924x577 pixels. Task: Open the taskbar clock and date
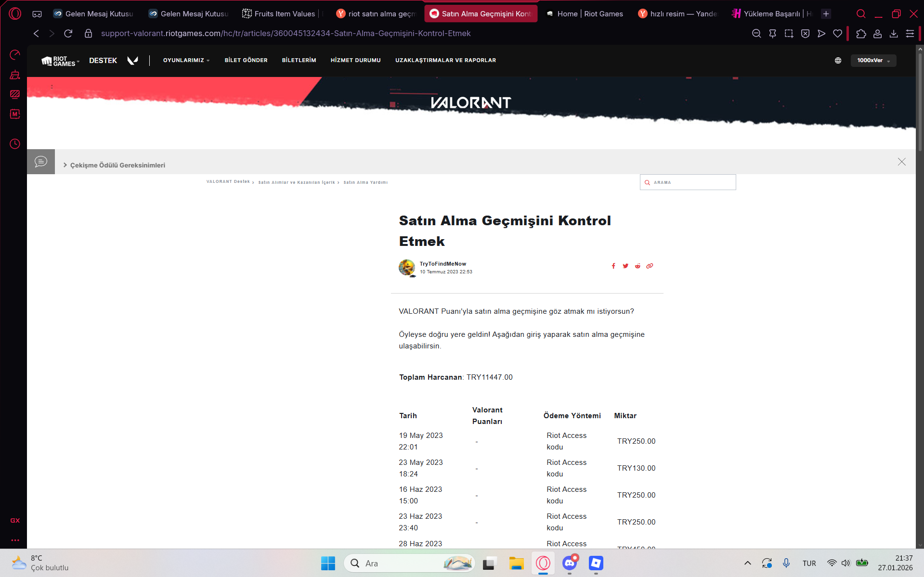895,563
